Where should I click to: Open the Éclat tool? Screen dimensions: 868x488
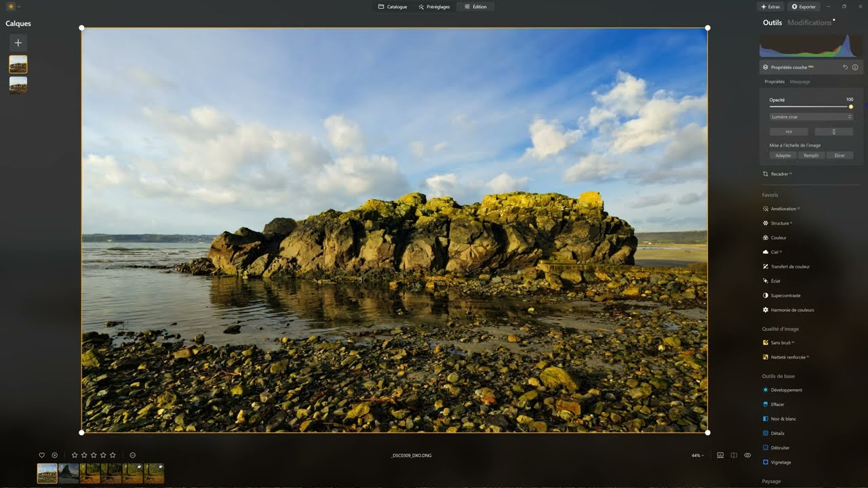click(x=772, y=281)
